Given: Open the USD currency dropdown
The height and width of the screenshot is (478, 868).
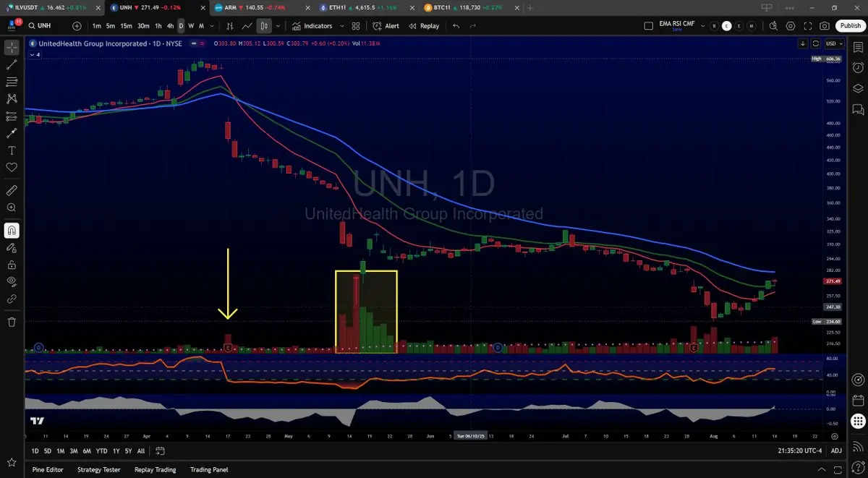Looking at the screenshot, I should (x=833, y=43).
